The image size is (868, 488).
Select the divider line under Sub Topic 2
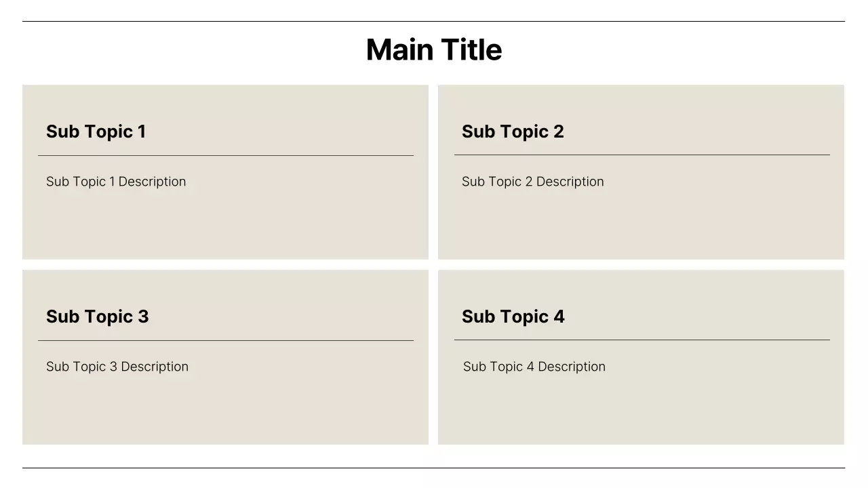642,155
